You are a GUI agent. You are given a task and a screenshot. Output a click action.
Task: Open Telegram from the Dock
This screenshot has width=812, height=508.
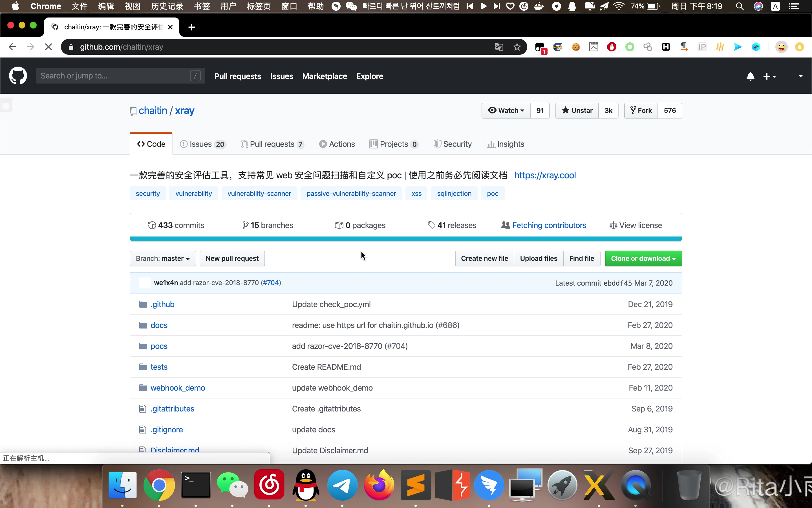click(342, 485)
